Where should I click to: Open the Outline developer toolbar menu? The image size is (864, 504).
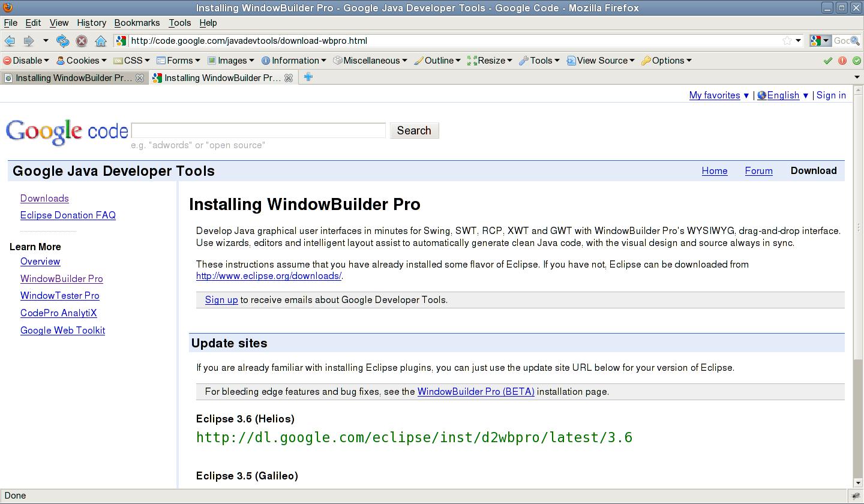tap(437, 61)
